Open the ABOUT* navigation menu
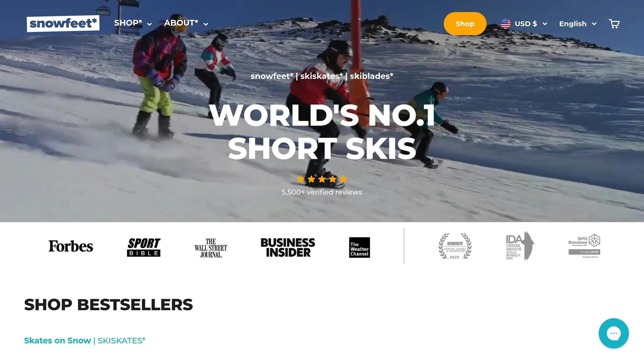This screenshot has height=362, width=644. pyautogui.click(x=186, y=23)
